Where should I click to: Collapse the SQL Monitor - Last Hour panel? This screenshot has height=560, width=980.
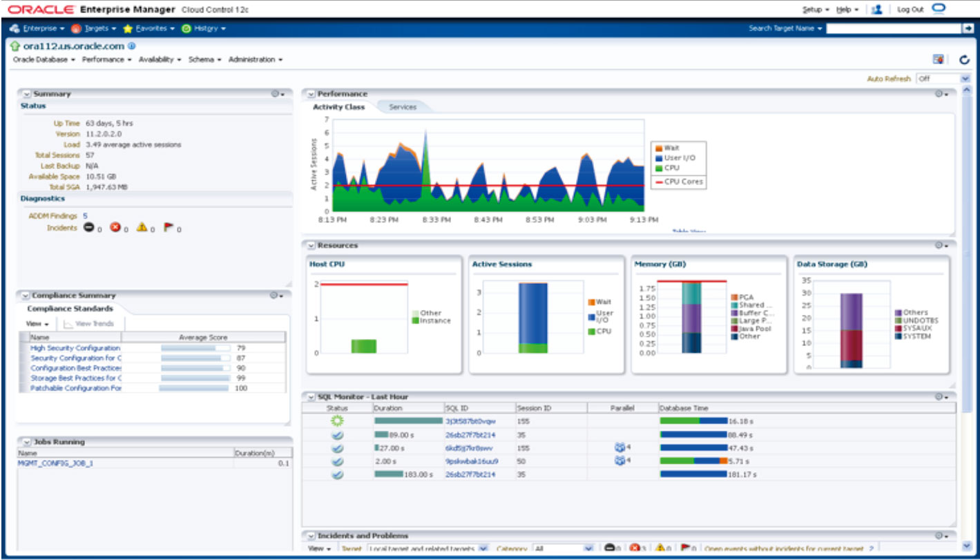point(311,397)
